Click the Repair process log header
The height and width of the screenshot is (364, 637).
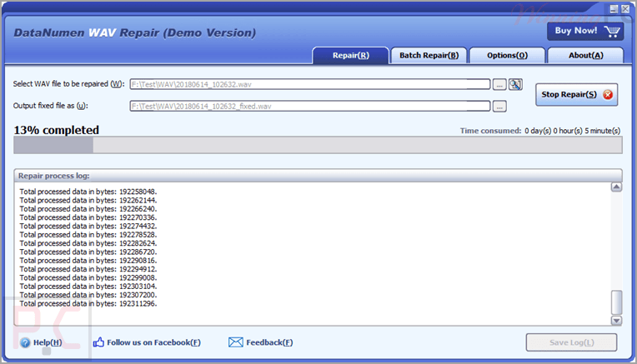click(318, 176)
